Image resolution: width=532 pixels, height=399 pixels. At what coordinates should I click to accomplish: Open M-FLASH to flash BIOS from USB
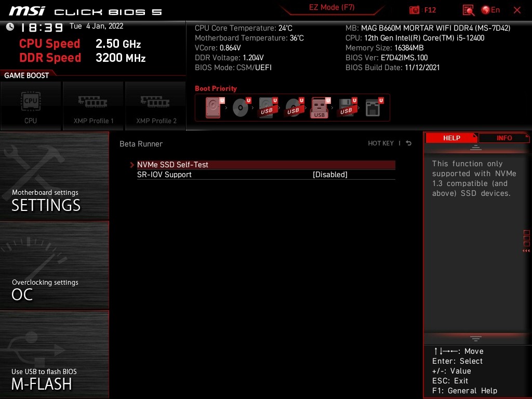[54, 354]
